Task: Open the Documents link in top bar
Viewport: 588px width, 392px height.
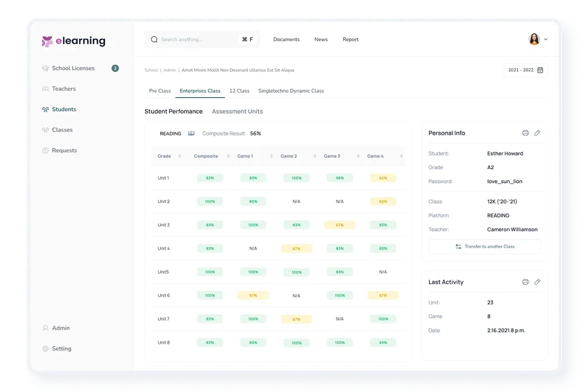Action: coord(286,40)
